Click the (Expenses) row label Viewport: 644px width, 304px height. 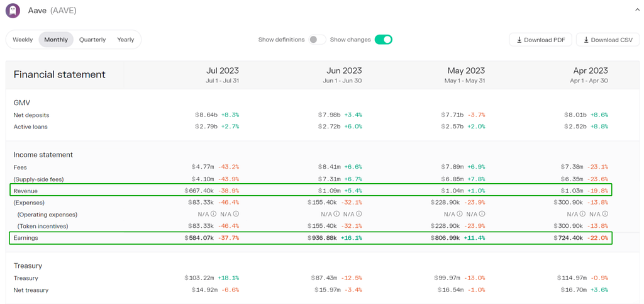click(29, 203)
